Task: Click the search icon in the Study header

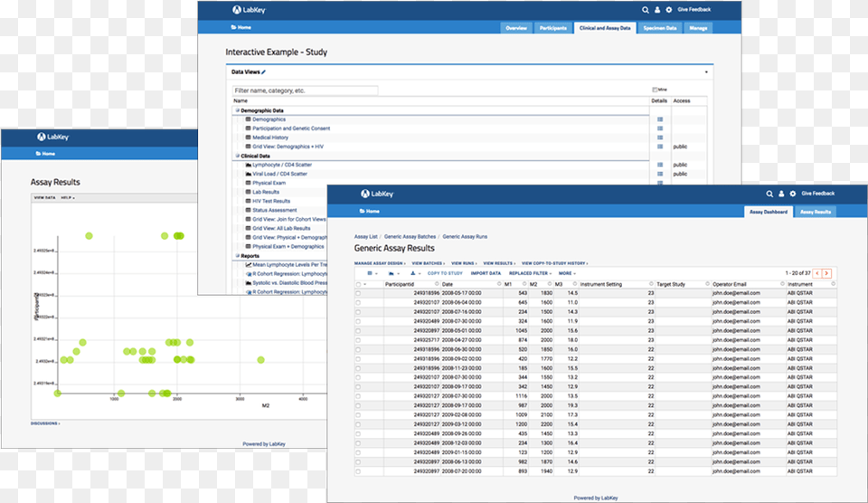Action: pyautogui.click(x=646, y=10)
